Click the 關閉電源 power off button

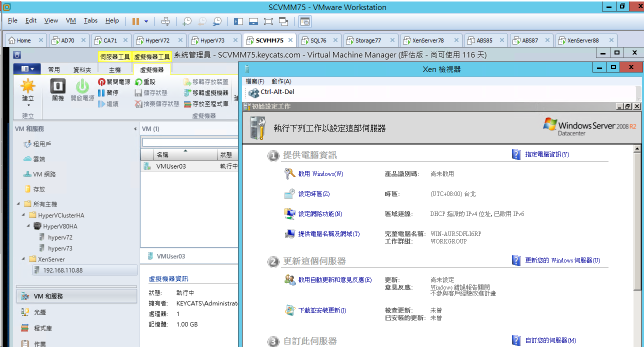coord(114,81)
